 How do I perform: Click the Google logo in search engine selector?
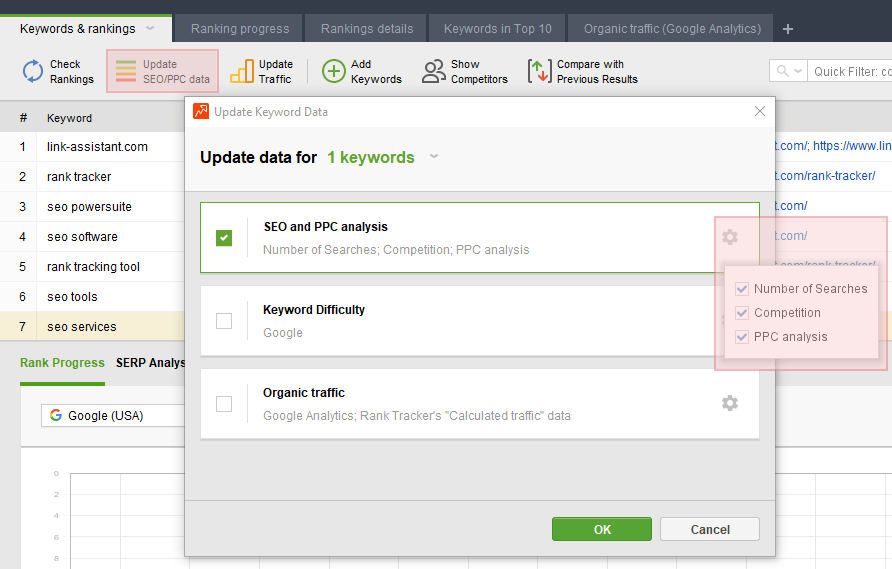click(x=56, y=415)
